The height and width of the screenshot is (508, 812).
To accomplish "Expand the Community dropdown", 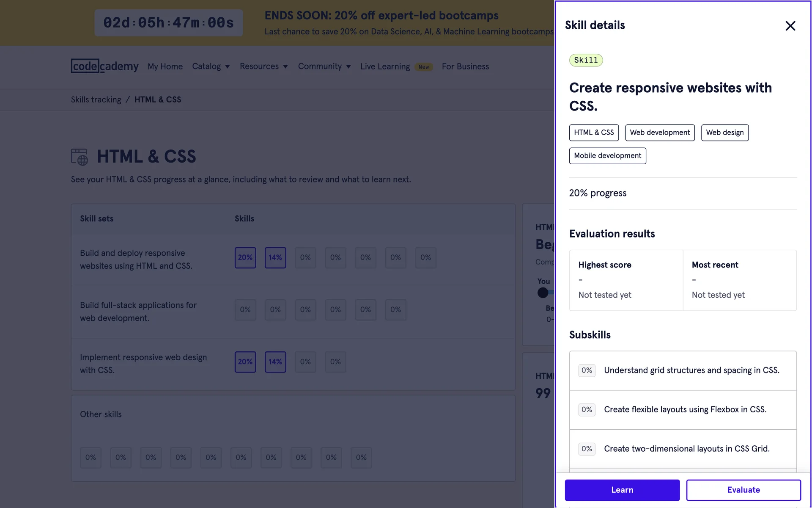I will pos(324,66).
